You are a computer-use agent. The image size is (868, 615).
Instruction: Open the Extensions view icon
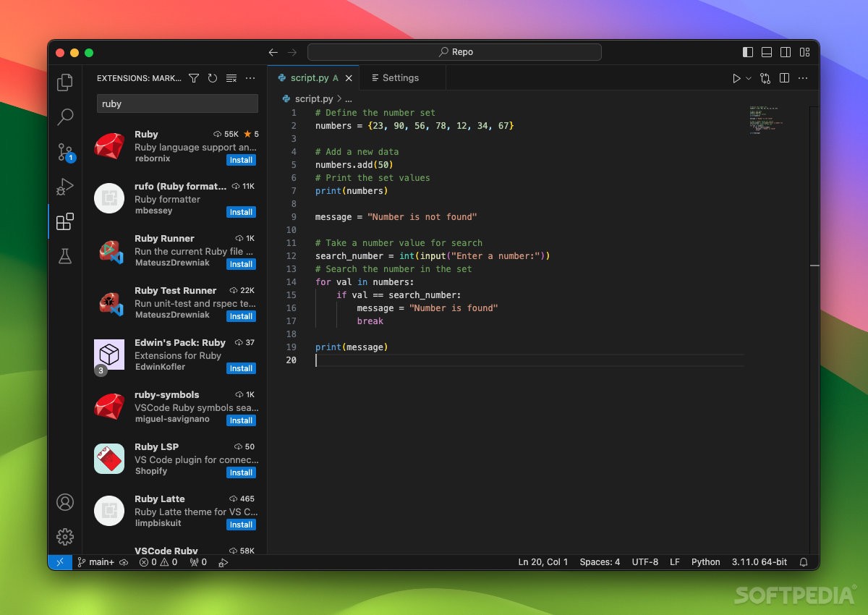pyautogui.click(x=65, y=221)
